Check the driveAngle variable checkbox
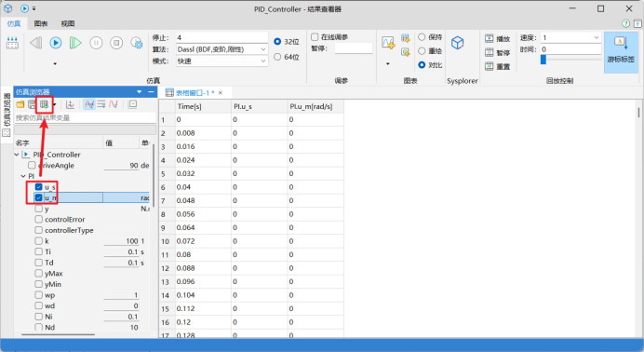The image size is (644, 352). coord(32,165)
